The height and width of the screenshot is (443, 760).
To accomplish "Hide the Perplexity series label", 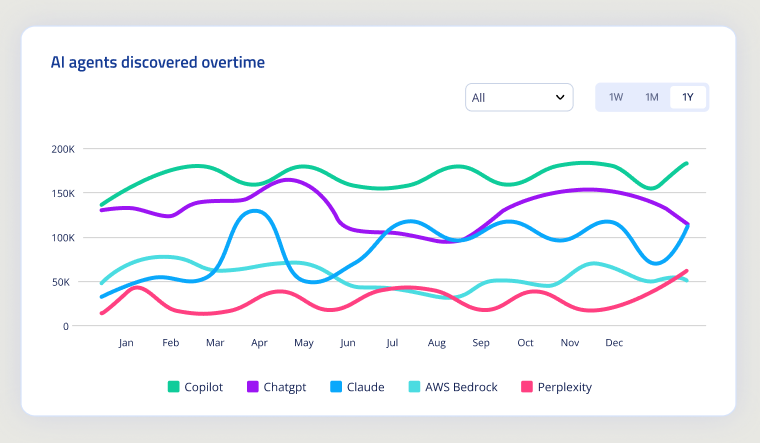I will tap(567, 387).
